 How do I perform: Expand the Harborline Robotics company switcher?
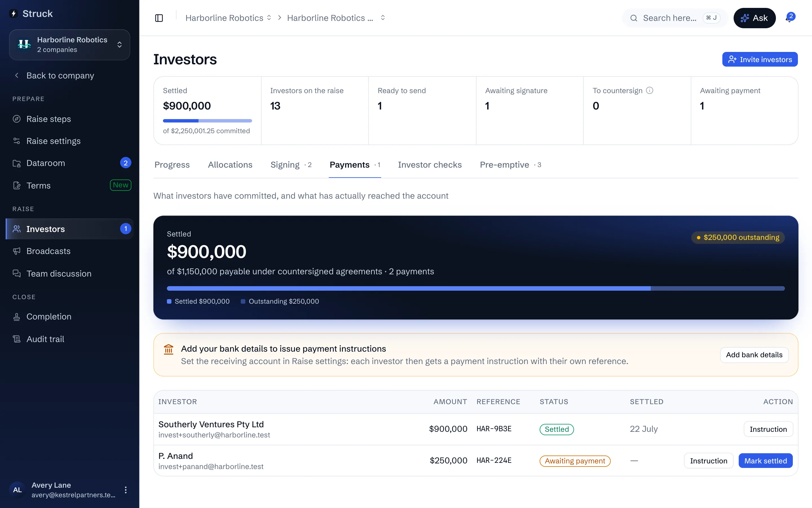(69, 45)
